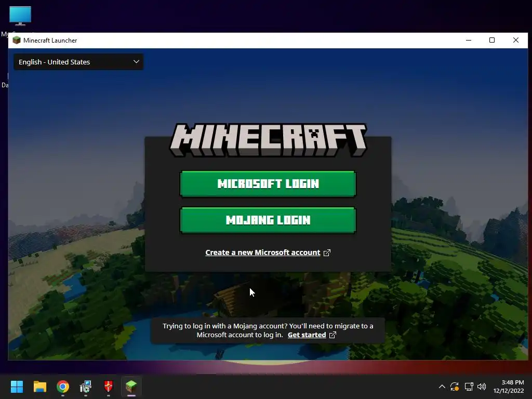Maximize the Minecraft Launcher window
The image size is (532, 399).
coord(492,41)
